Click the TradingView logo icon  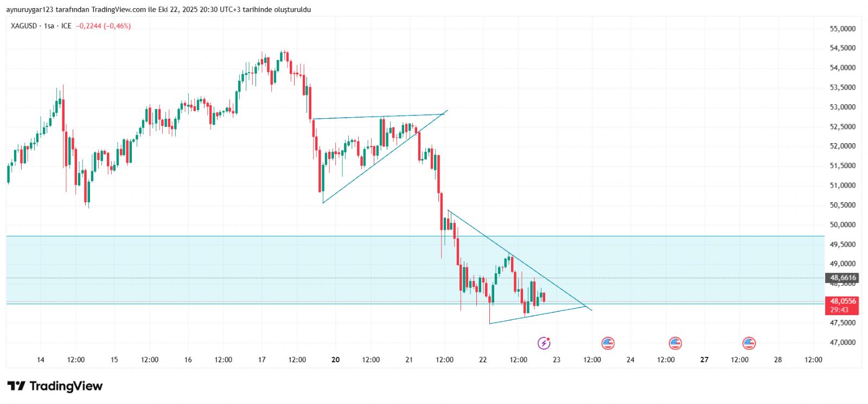point(16,386)
